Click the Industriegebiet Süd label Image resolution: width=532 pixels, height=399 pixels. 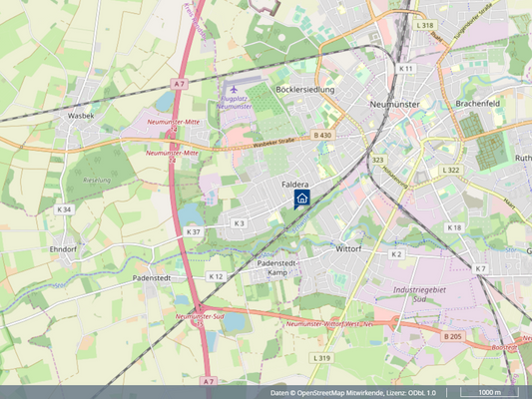click(x=419, y=294)
